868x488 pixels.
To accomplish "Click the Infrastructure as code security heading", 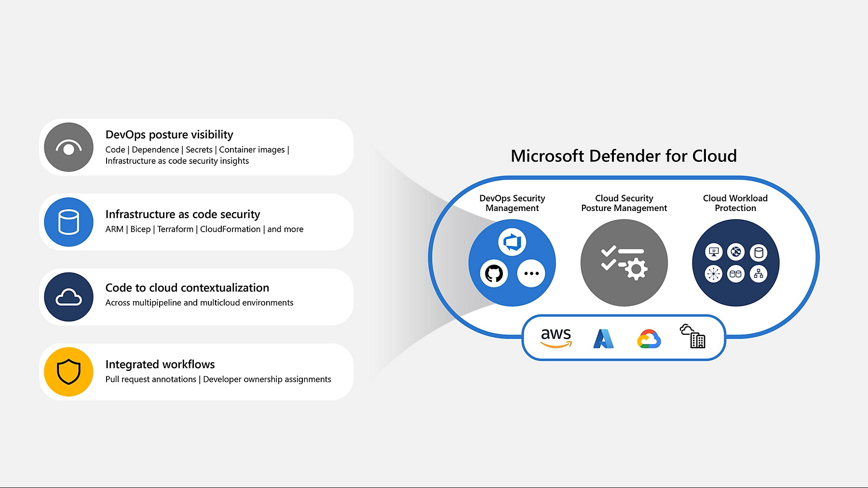I will pos(183,214).
